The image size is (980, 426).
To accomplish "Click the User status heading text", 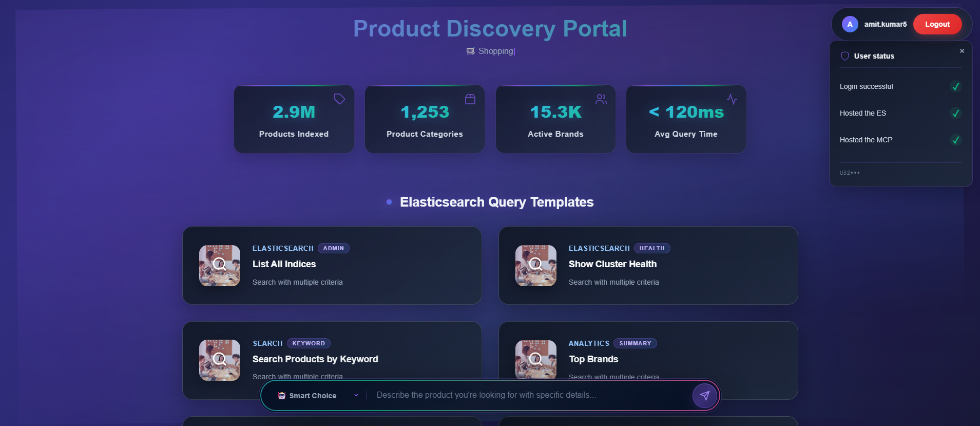I will pyautogui.click(x=874, y=56).
